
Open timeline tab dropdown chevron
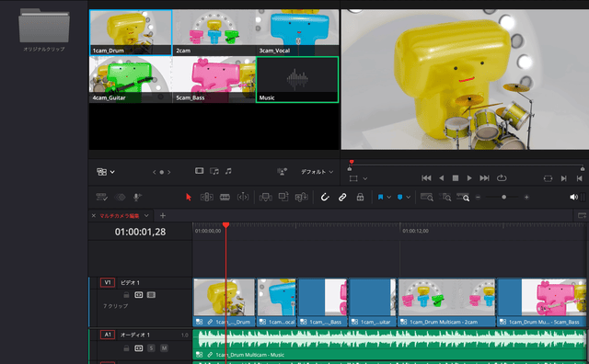point(146,216)
